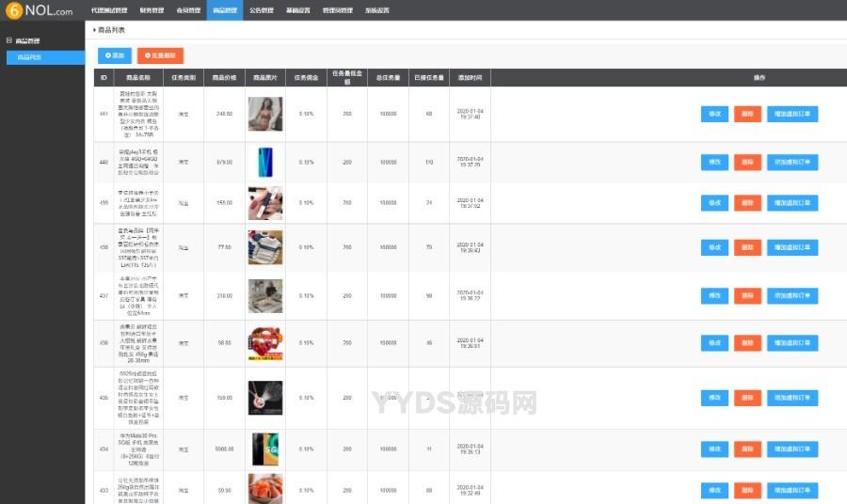The height and width of the screenshot is (504, 847).
Task: Delete the Huawei Mate30 Pro product row 434
Action: click(x=747, y=449)
